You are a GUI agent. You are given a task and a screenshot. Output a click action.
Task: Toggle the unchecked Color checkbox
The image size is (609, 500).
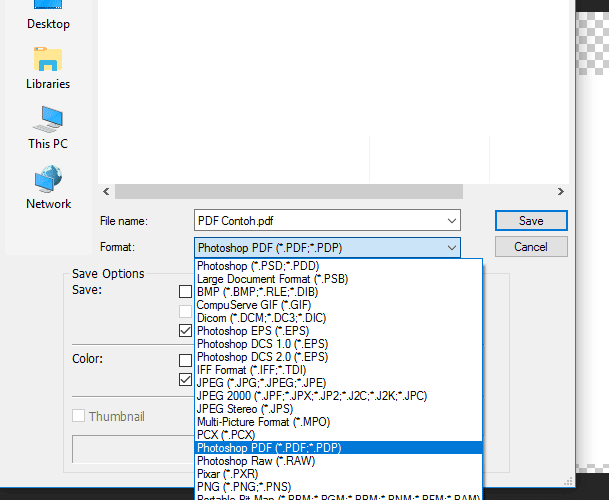tap(185, 360)
